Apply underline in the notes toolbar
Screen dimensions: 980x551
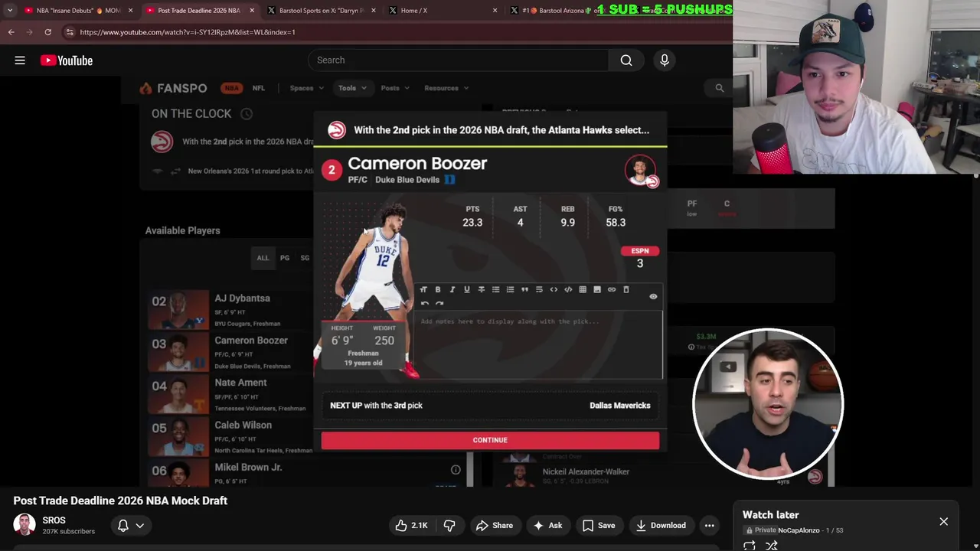466,289
